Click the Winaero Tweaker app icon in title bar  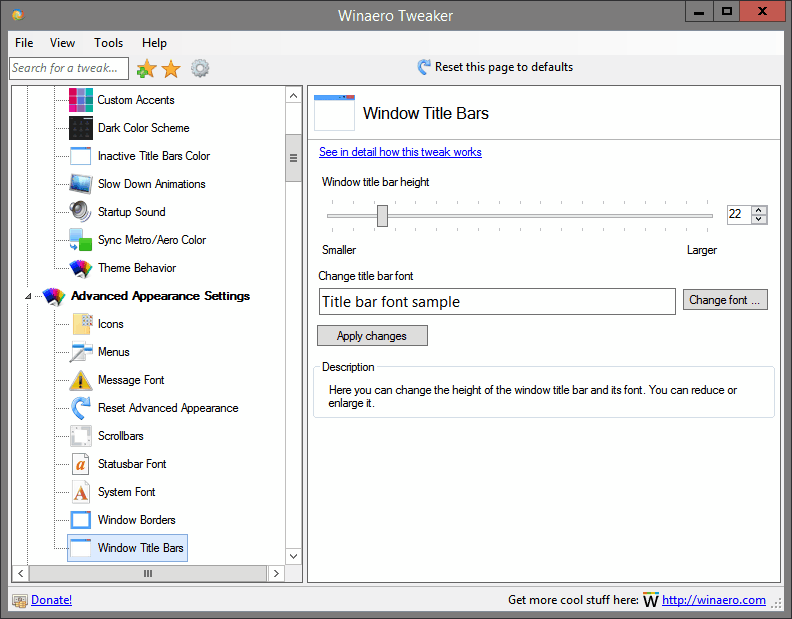[18, 15]
